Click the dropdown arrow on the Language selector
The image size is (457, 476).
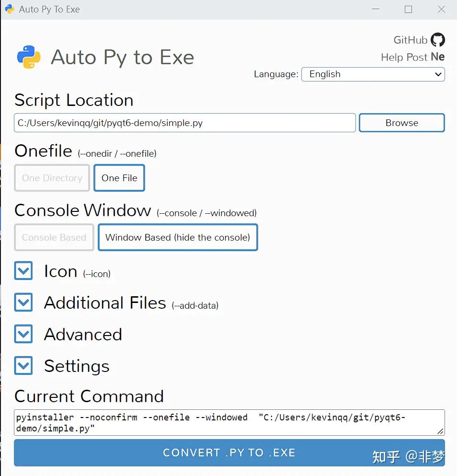(437, 74)
